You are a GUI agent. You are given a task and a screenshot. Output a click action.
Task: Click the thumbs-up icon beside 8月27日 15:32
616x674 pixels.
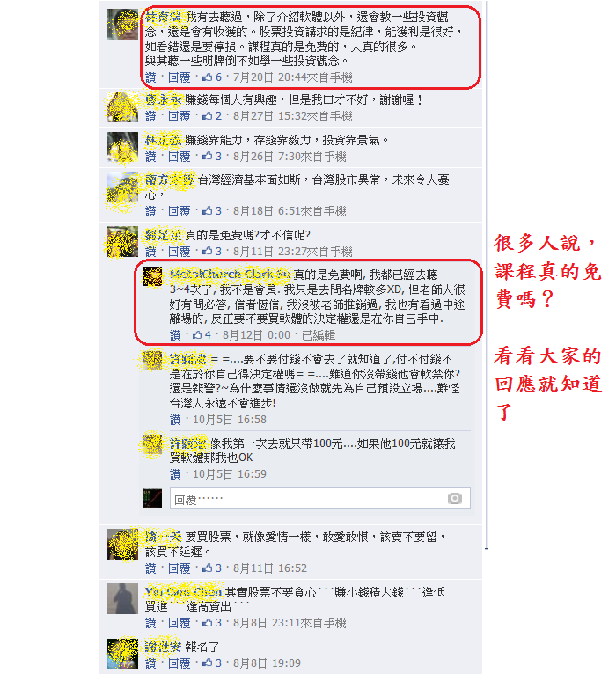click(208, 115)
